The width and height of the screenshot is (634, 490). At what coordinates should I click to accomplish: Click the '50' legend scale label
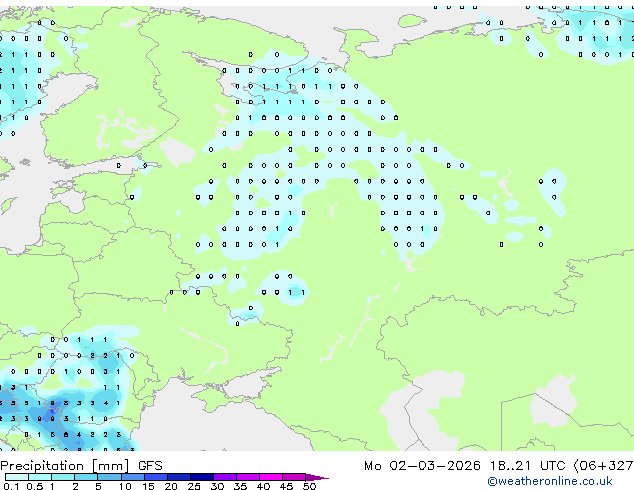(309, 486)
